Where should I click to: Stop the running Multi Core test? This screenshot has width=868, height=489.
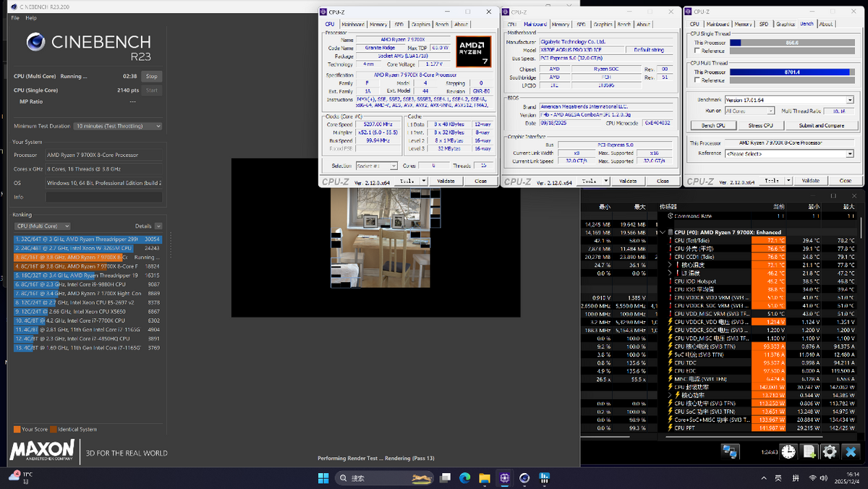[151, 76]
